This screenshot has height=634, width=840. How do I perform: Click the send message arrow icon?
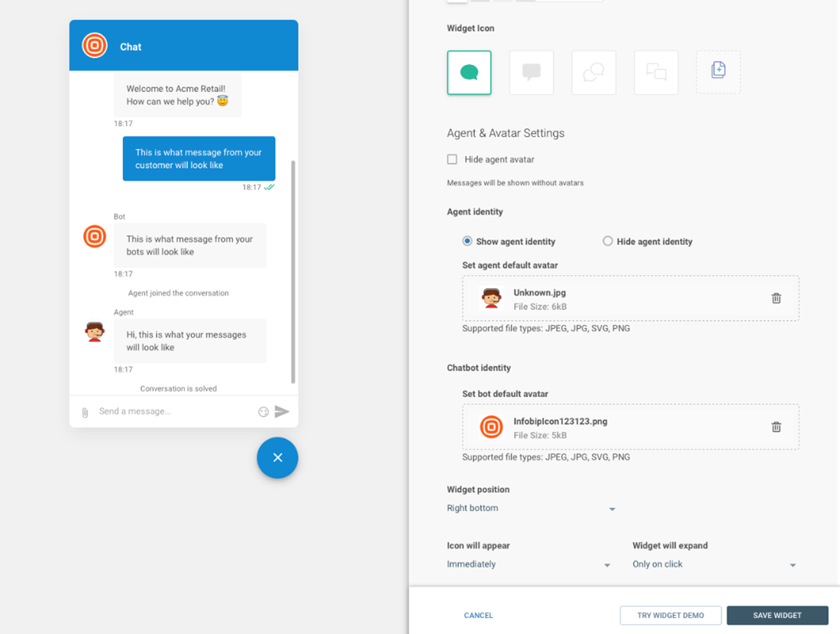282,412
